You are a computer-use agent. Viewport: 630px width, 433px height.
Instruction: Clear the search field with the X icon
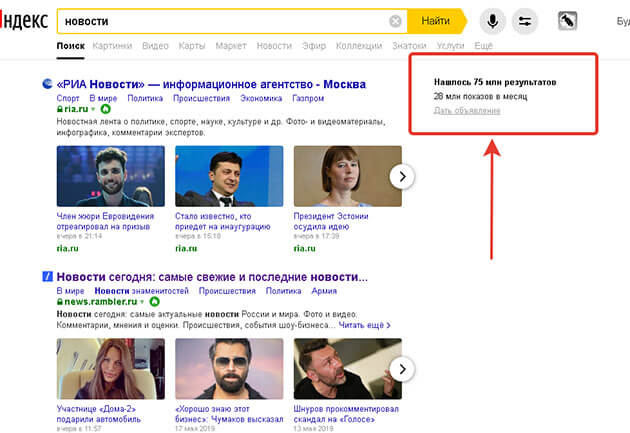(x=396, y=21)
